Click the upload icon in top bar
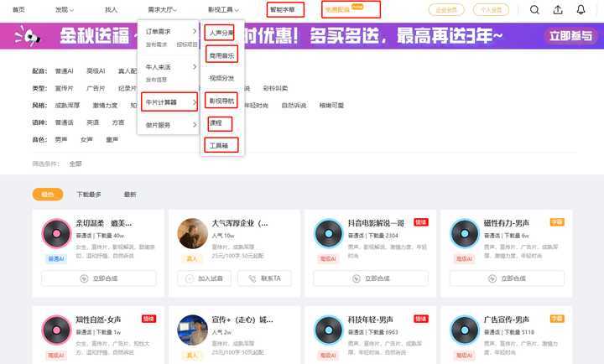604x364 pixels. (x=559, y=10)
